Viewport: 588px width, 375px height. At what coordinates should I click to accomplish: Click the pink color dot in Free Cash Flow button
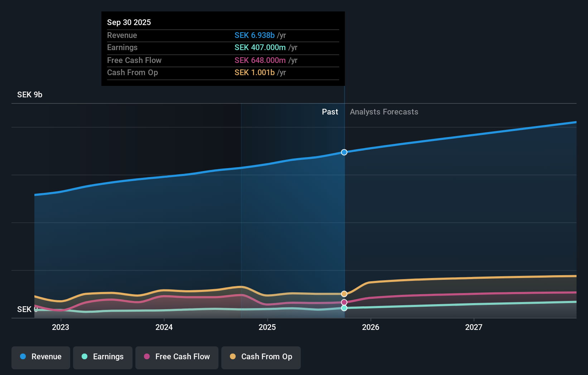tap(146, 357)
